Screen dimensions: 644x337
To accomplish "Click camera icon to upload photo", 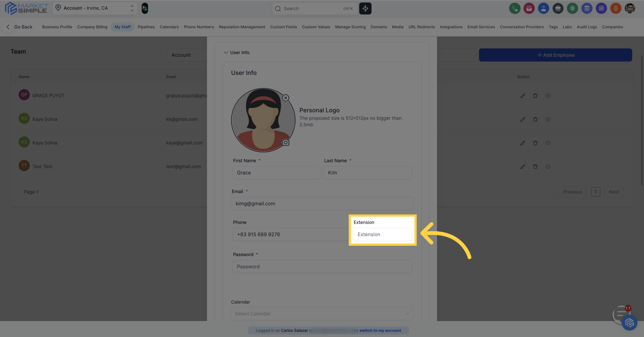I will 285,143.
